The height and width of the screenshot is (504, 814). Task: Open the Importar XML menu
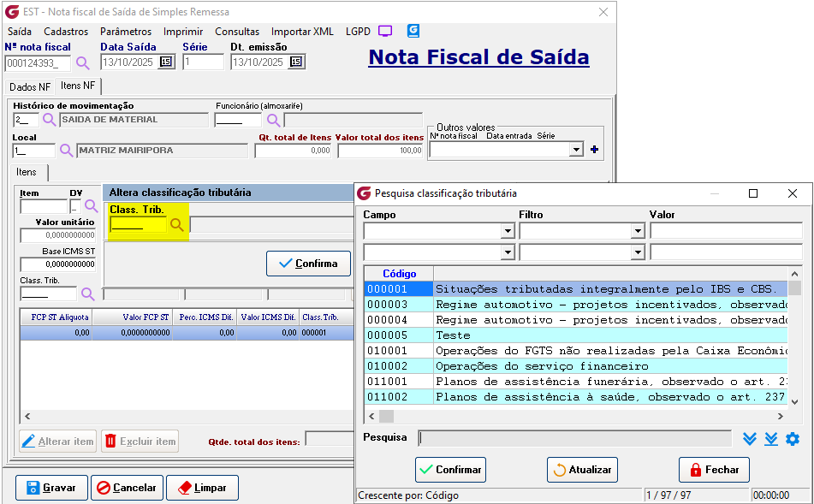(x=302, y=32)
